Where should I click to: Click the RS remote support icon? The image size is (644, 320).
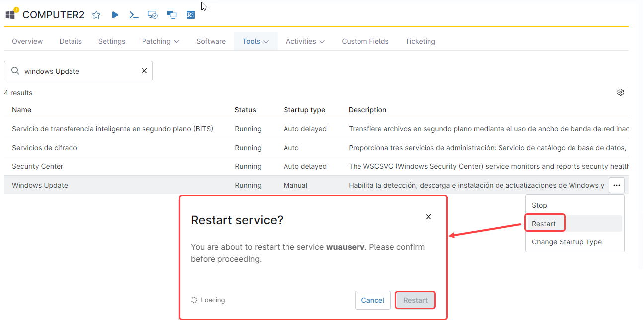[191, 15]
